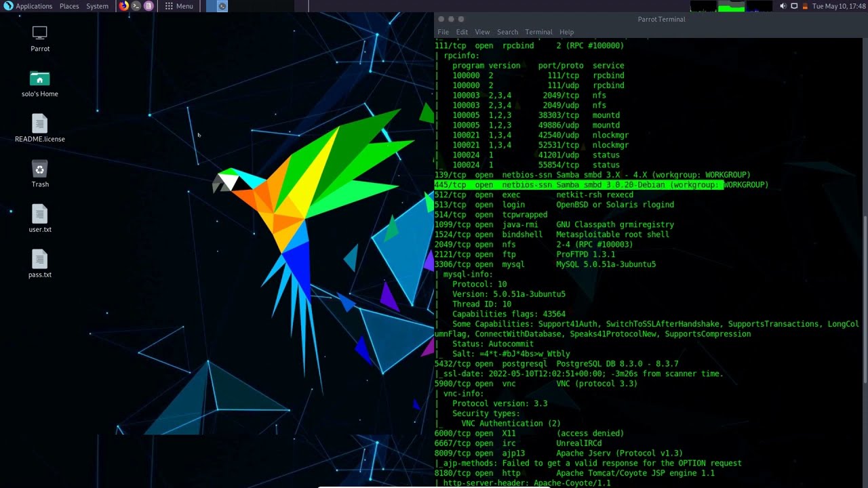868x488 pixels.
Task: Open the Trash desktop icon
Action: (39, 169)
